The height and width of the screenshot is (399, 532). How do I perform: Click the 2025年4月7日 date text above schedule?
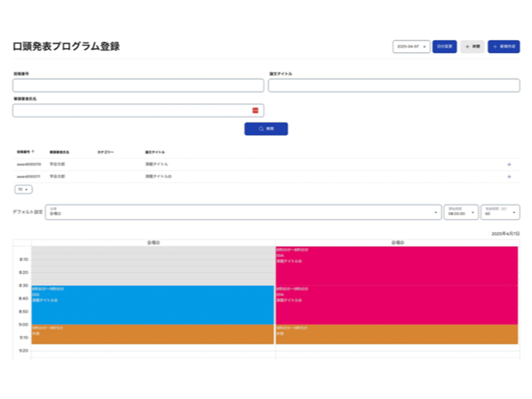pyautogui.click(x=505, y=234)
